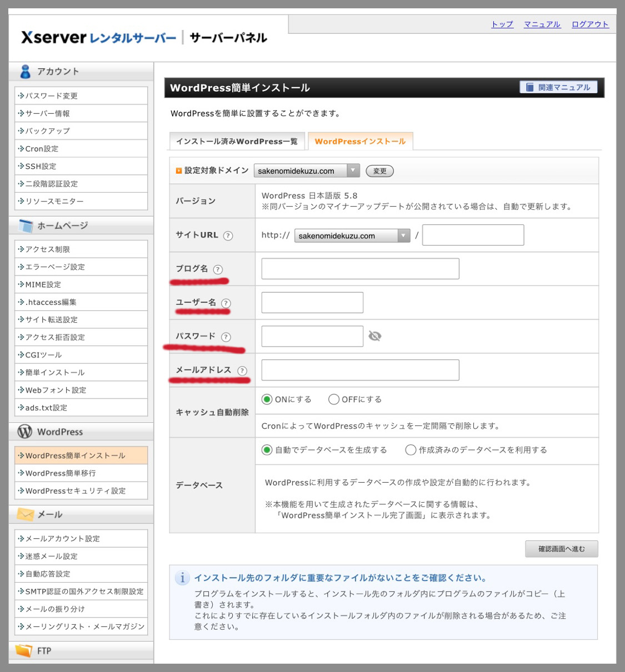Open CGIツール in the sidebar

(81, 355)
